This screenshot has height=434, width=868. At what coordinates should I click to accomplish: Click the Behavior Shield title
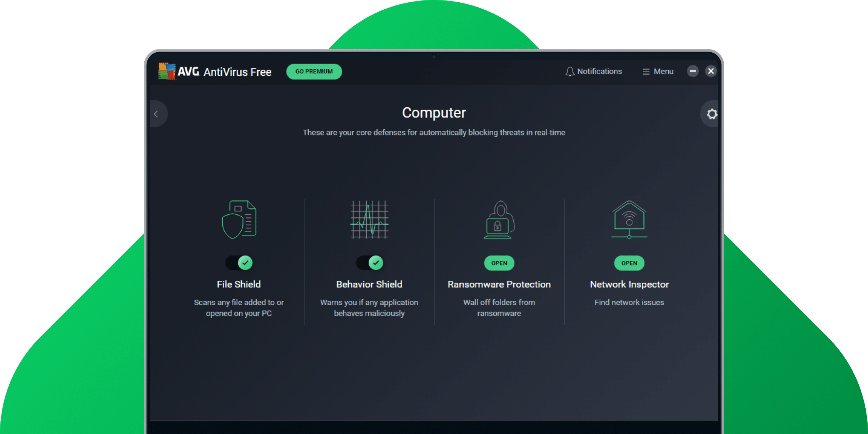[x=369, y=284]
